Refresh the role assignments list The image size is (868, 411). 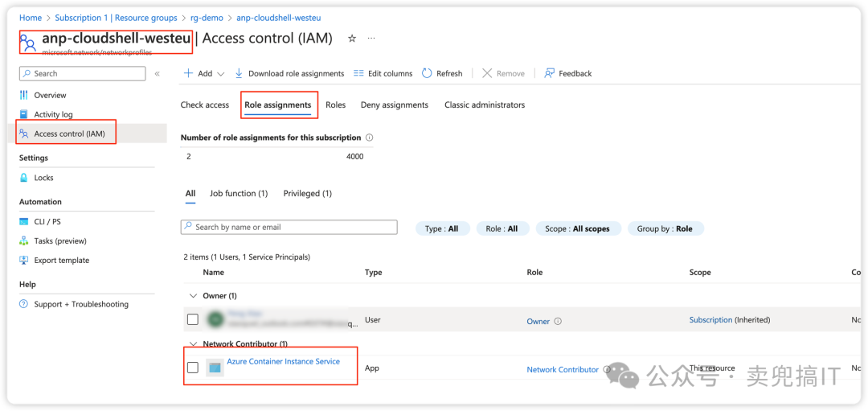point(442,74)
